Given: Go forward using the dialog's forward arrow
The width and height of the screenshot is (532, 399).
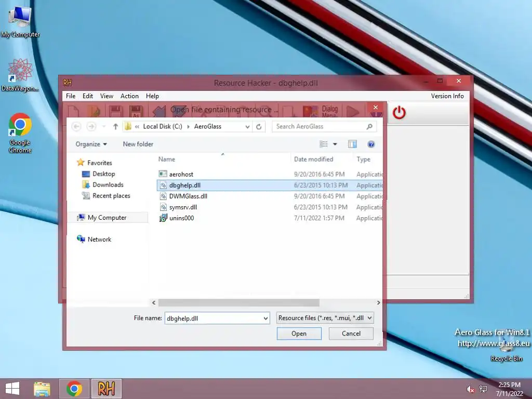Looking at the screenshot, I should coord(91,127).
